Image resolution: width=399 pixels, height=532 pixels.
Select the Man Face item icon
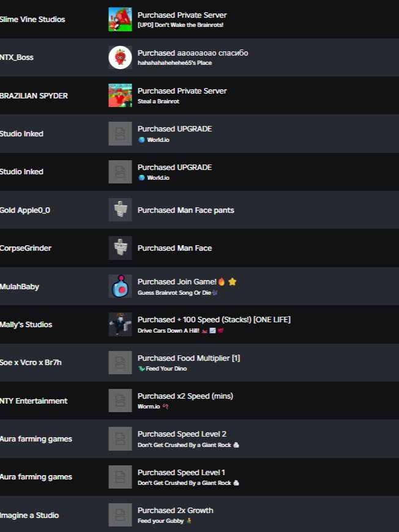(120, 248)
